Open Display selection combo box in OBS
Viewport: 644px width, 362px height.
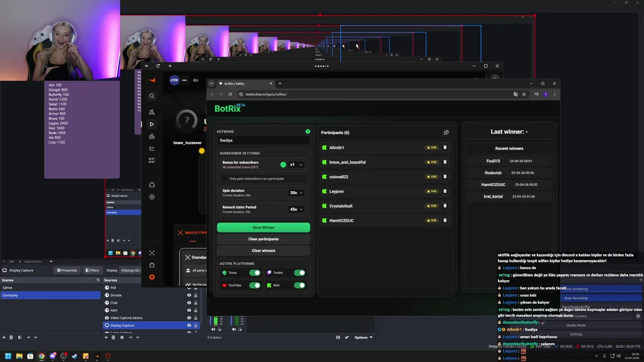click(130, 270)
